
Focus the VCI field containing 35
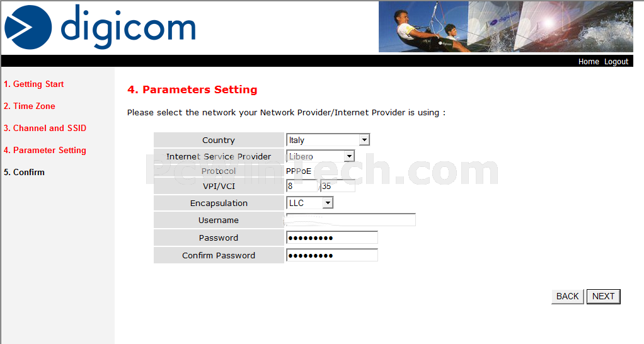pyautogui.click(x=338, y=186)
